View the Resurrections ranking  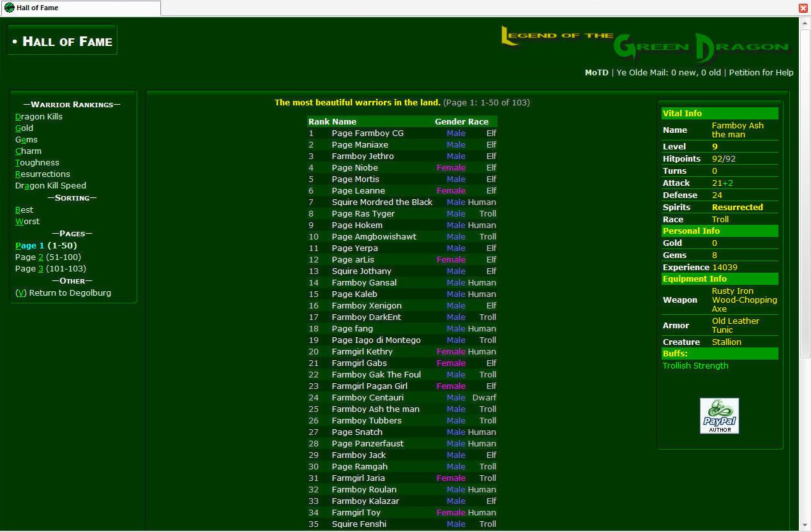click(x=43, y=174)
